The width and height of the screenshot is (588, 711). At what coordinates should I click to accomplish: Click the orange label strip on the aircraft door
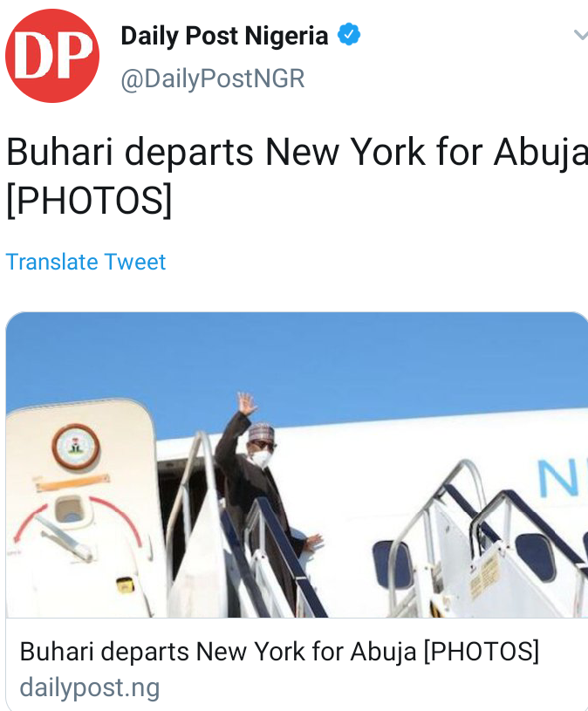click(x=72, y=482)
